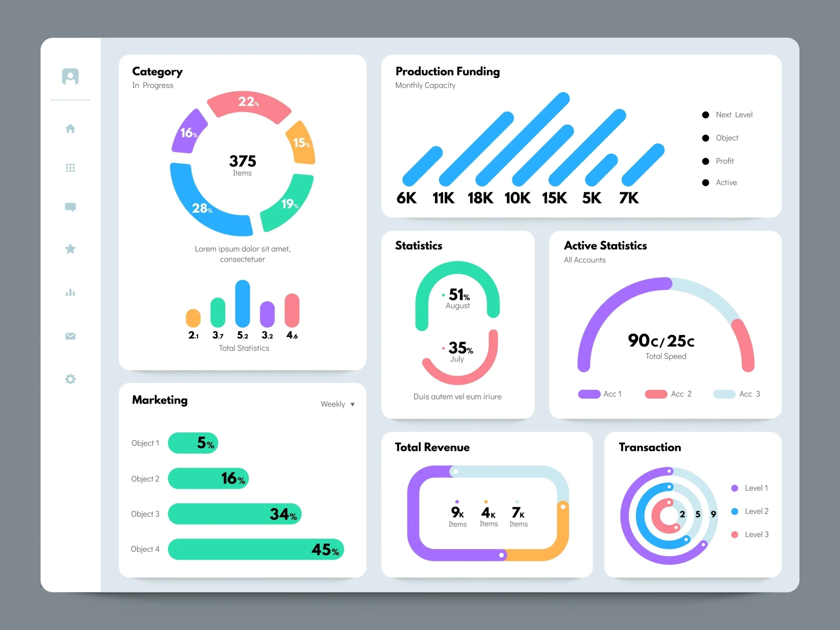Image resolution: width=840 pixels, height=630 pixels.
Task: Click the Production Funding Next Level legend item
Action: click(727, 114)
